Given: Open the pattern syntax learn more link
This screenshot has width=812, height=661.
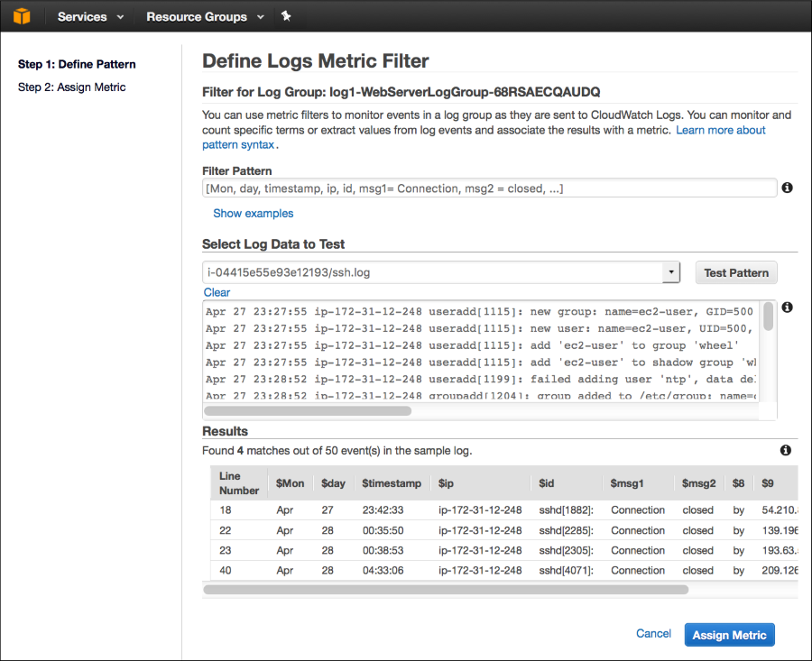Looking at the screenshot, I should 720,130.
